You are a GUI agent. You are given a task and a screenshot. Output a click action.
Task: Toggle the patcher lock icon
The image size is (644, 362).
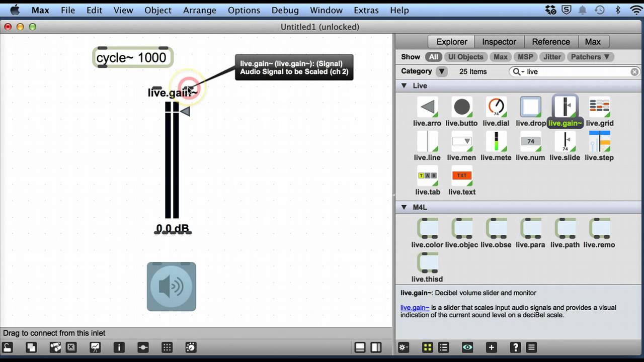click(7, 347)
